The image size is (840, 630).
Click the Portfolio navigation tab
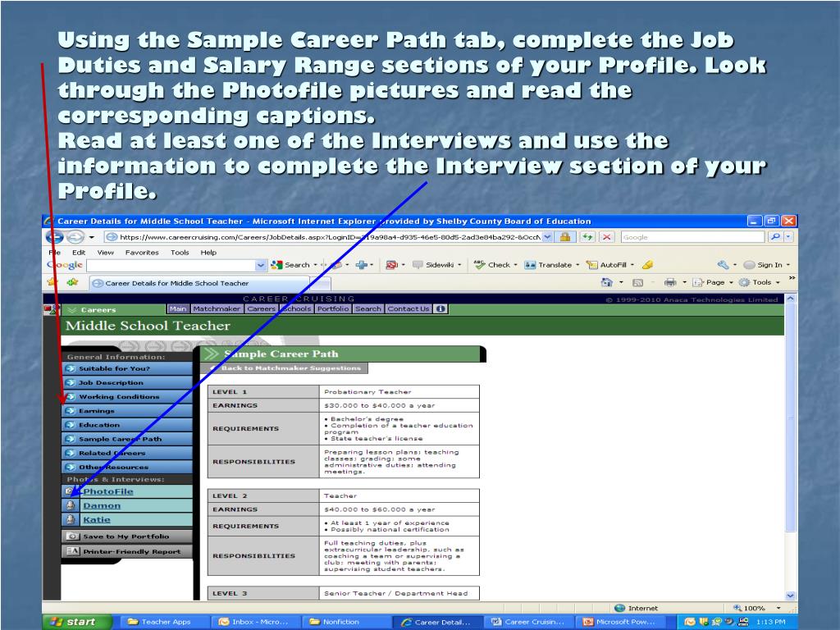tap(333, 308)
